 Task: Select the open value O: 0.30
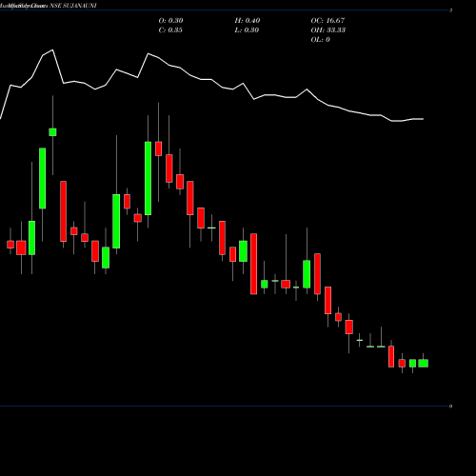click(170, 20)
